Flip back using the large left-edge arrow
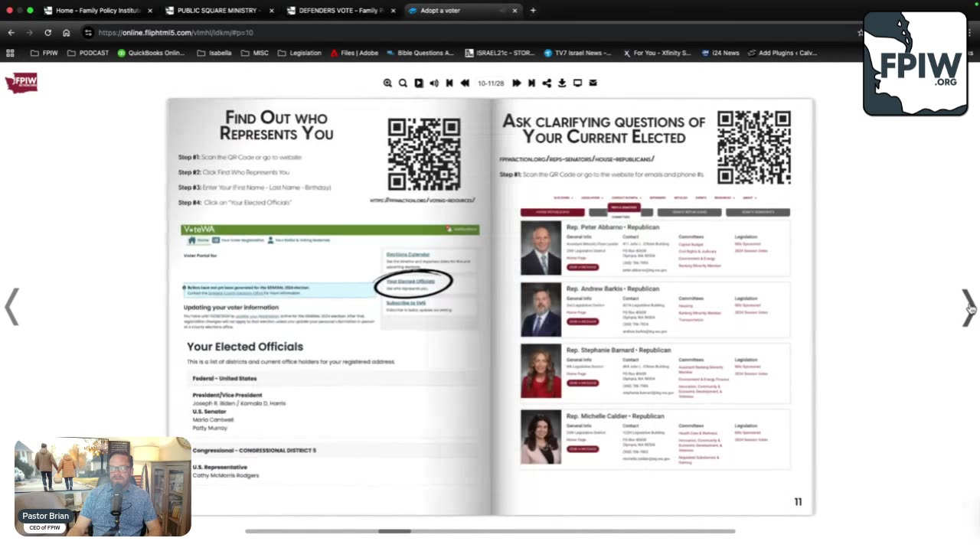Image resolution: width=980 pixels, height=551 pixels. tap(11, 308)
